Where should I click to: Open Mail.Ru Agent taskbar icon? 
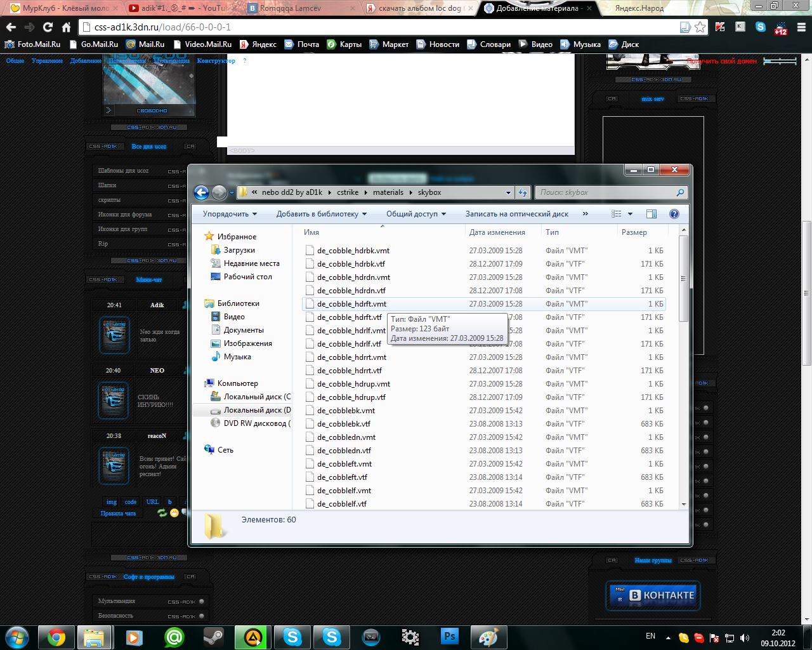click(173, 637)
